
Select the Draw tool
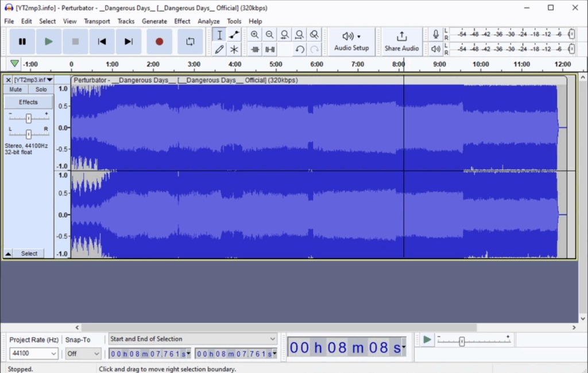219,49
